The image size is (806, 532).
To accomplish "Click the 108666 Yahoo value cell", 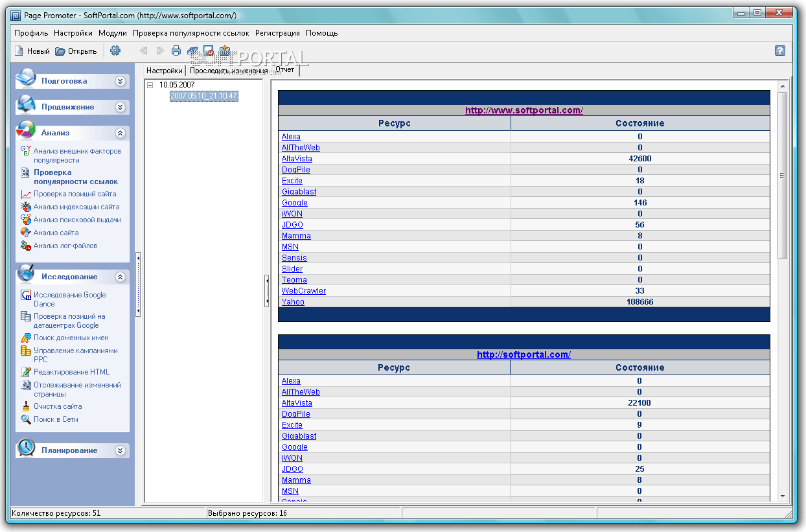I will 640,302.
